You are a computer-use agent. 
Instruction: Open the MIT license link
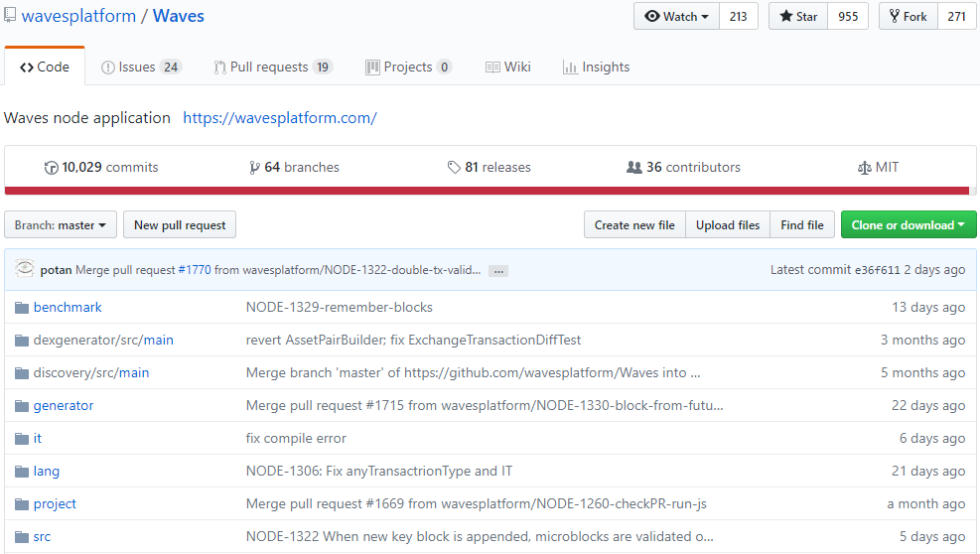click(878, 168)
